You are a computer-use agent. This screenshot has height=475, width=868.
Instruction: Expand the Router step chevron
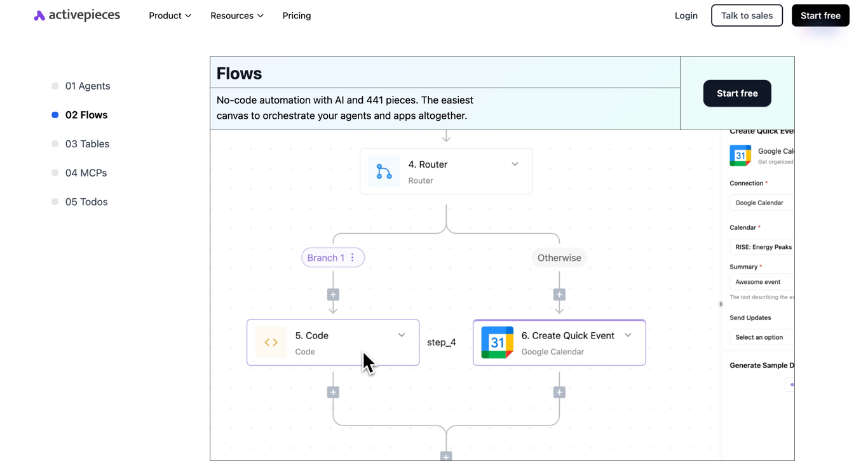tap(515, 164)
